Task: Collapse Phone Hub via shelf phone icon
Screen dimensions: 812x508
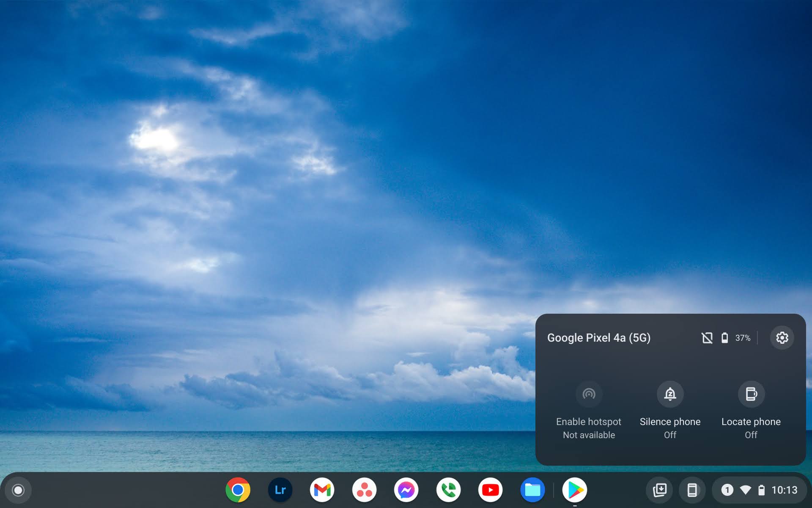Action: click(692, 490)
